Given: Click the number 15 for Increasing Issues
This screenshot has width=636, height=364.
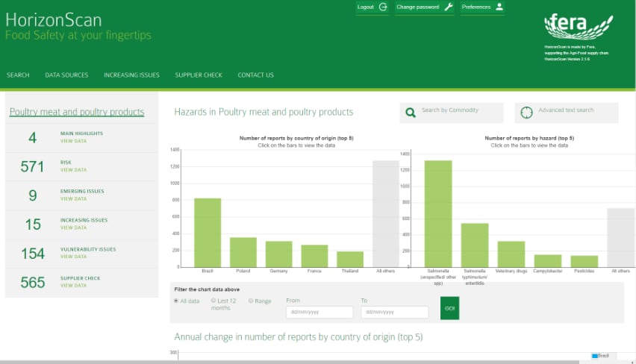Looking at the screenshot, I should [33, 225].
